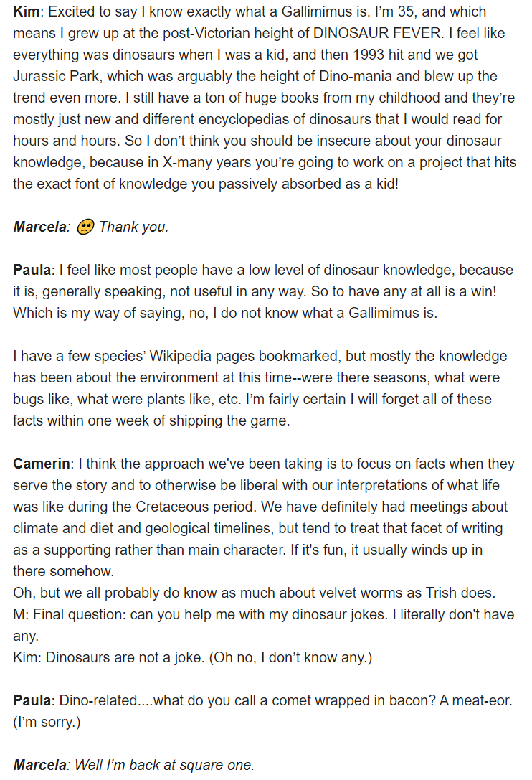Click 'Thank you.' italic text
This screenshot has width=532, height=780.
click(x=134, y=227)
